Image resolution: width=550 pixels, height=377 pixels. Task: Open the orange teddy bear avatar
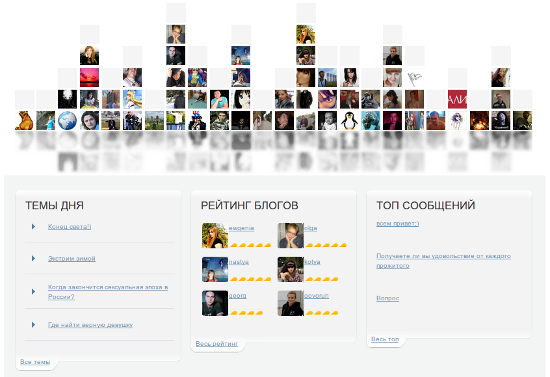pyautogui.click(x=24, y=120)
